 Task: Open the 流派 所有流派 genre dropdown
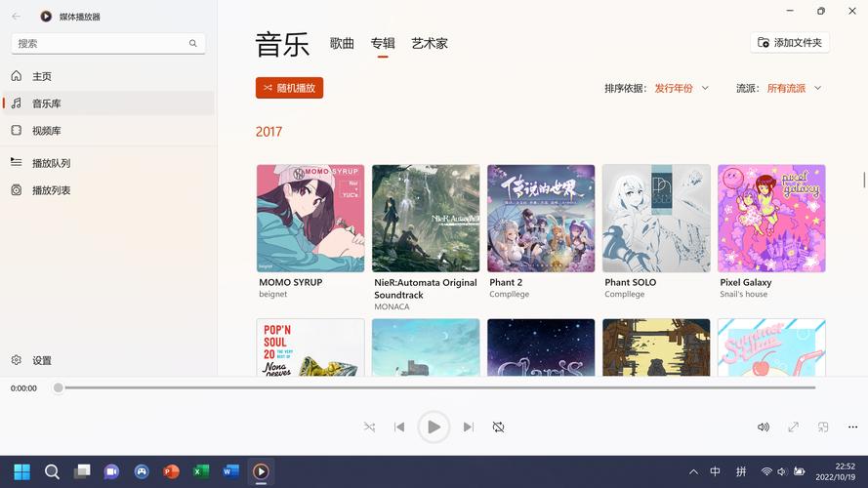pyautogui.click(x=794, y=88)
